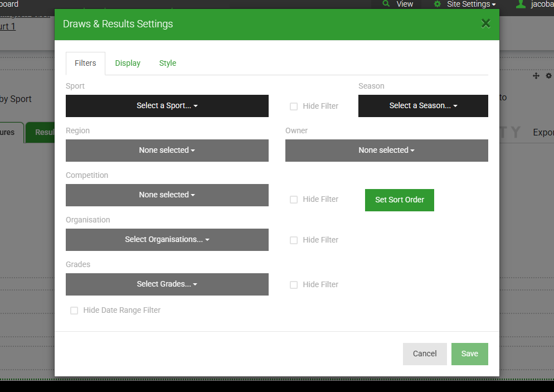Click the jacoba user name
This screenshot has width=554, height=392.
542,4
